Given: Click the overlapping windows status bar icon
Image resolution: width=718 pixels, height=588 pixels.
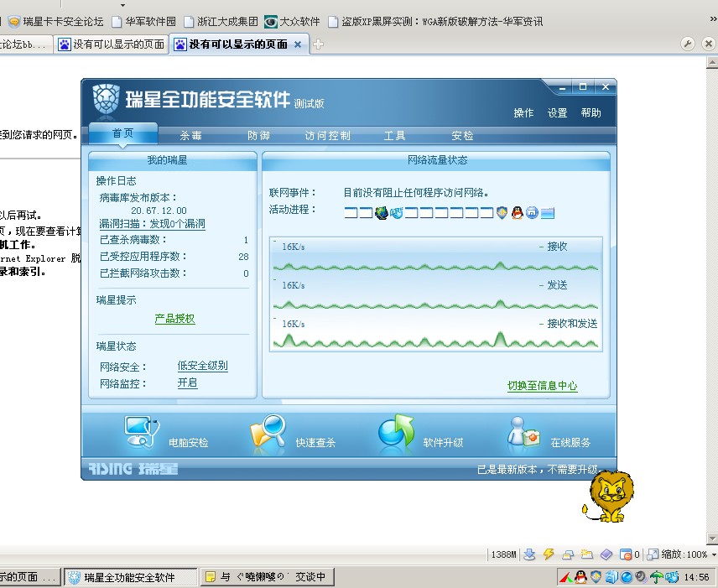Looking at the screenshot, I should tap(568, 554).
